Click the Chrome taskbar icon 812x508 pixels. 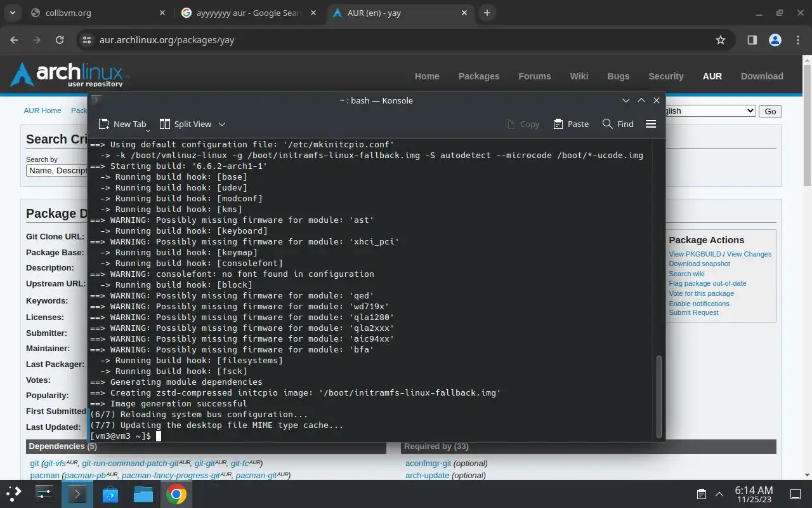(x=176, y=493)
